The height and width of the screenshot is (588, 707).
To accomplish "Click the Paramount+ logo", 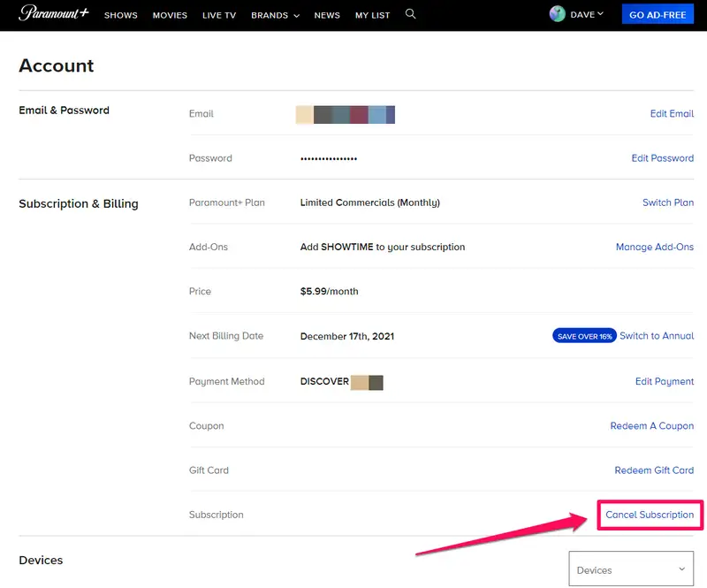I will (53, 14).
